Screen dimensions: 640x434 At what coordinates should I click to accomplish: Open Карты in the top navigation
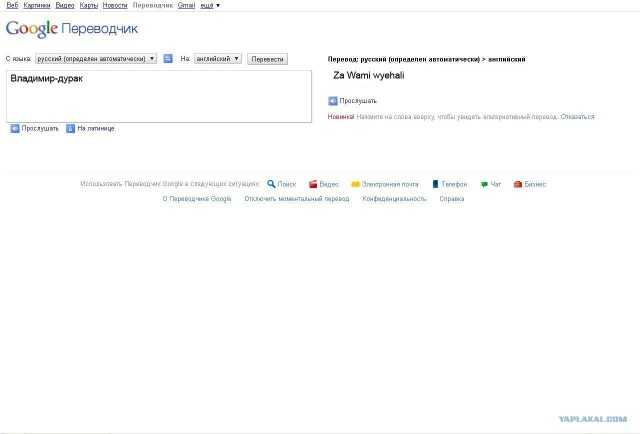pos(89,5)
